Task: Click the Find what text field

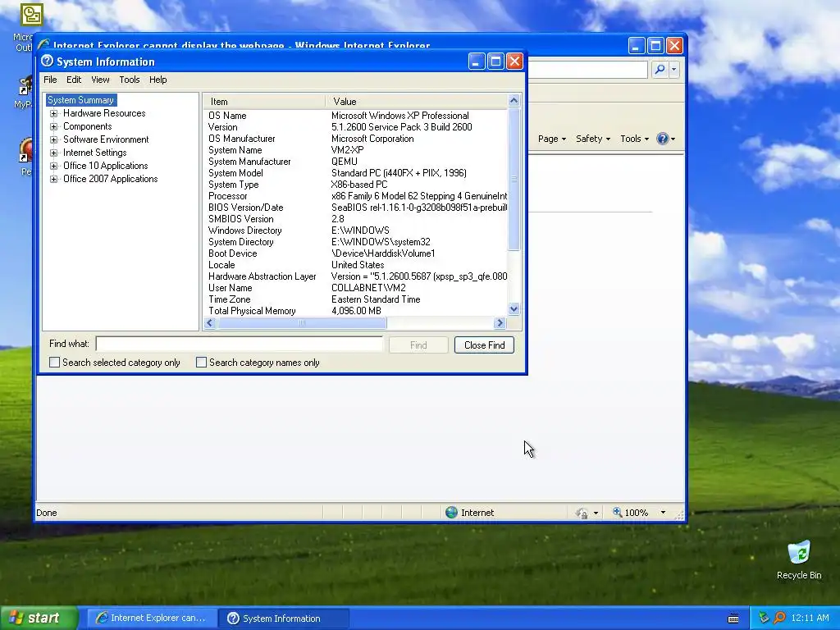Action: tap(240, 344)
